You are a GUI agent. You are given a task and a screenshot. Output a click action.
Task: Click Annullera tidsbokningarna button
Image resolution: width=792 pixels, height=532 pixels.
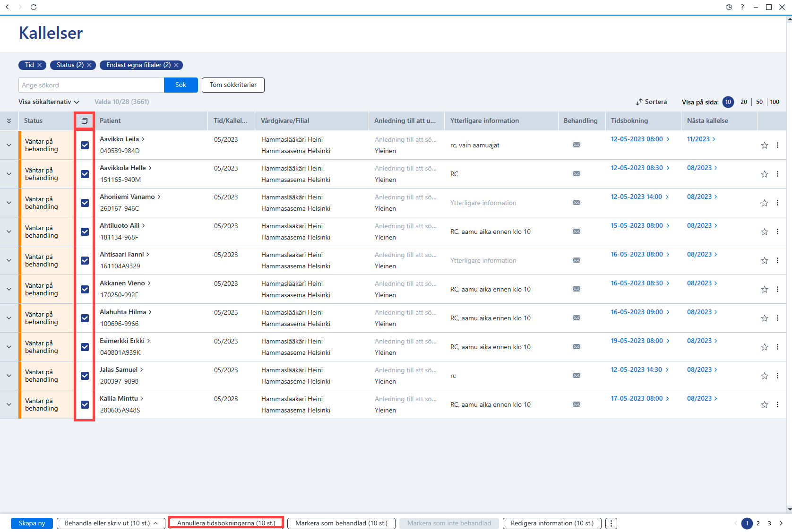226,523
